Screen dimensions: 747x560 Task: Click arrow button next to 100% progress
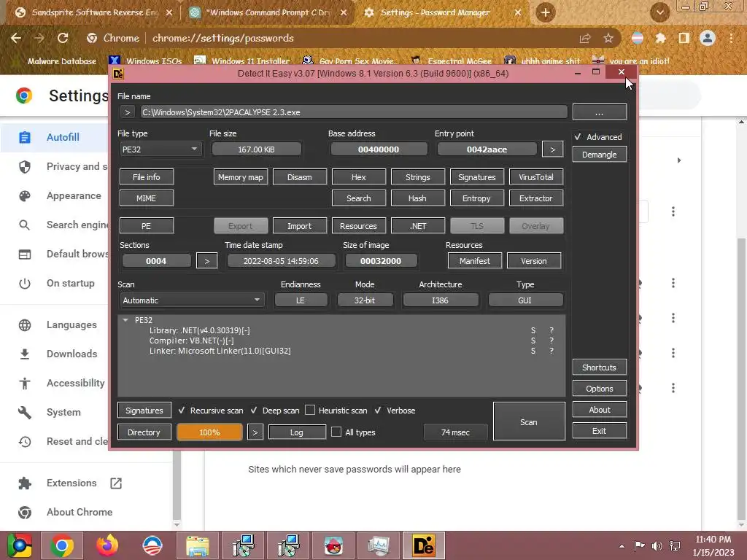pos(255,432)
